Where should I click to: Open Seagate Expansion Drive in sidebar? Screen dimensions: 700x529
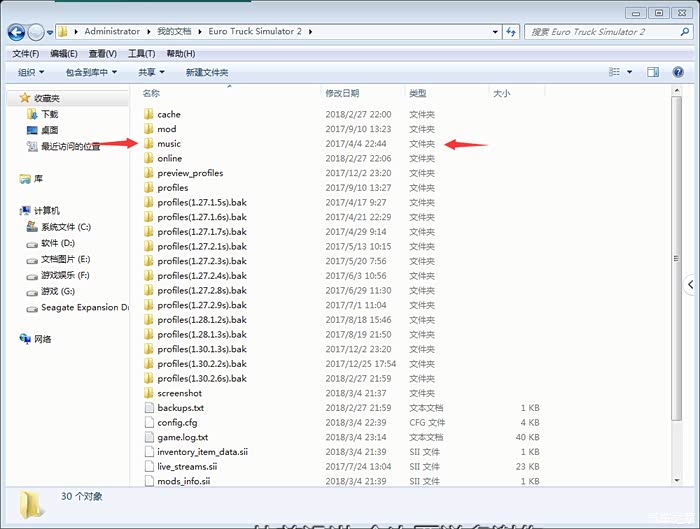84,308
